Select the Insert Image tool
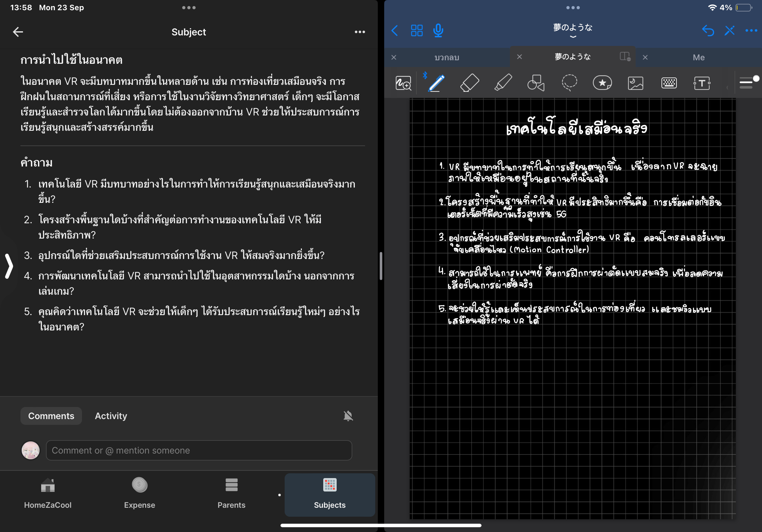The height and width of the screenshot is (532, 762). coord(635,83)
